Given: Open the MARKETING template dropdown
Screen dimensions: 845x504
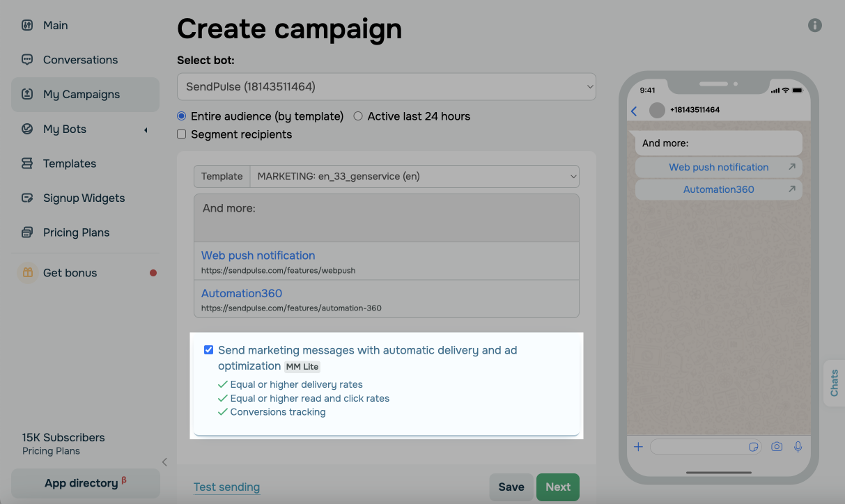Looking at the screenshot, I should (414, 176).
